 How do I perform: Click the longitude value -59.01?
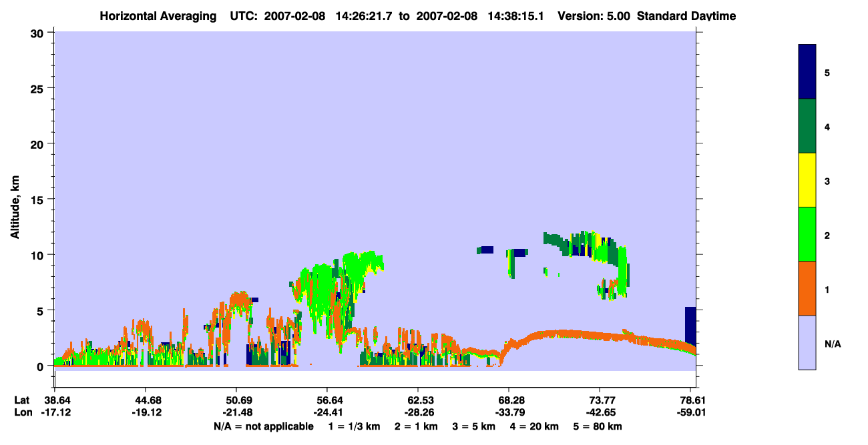690,412
